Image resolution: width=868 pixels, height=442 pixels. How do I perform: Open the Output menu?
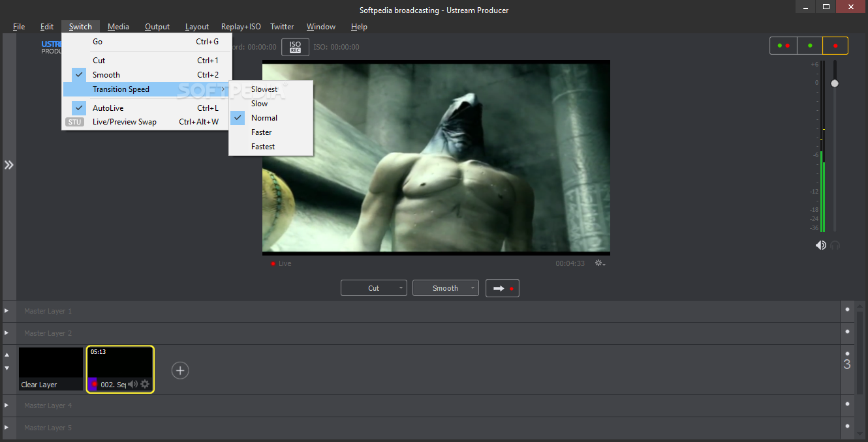click(157, 27)
